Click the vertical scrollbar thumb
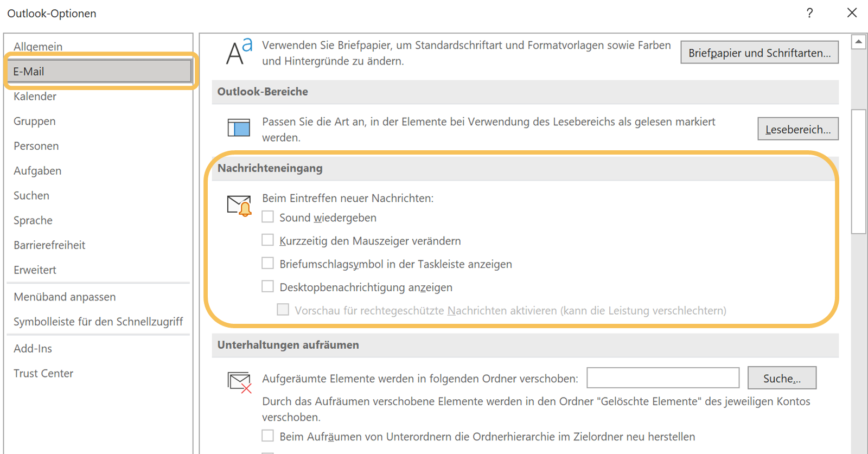868x454 pixels. pyautogui.click(x=859, y=171)
